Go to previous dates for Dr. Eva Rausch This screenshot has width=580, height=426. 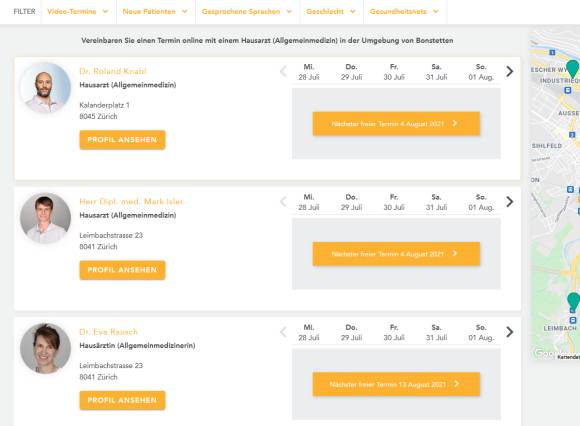(x=283, y=332)
